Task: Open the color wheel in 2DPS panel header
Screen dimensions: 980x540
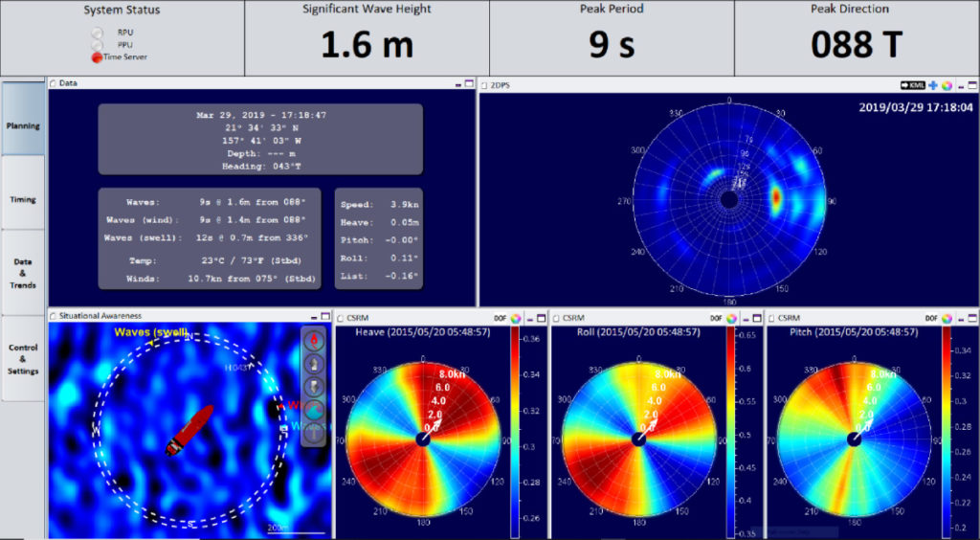Action: (947, 84)
